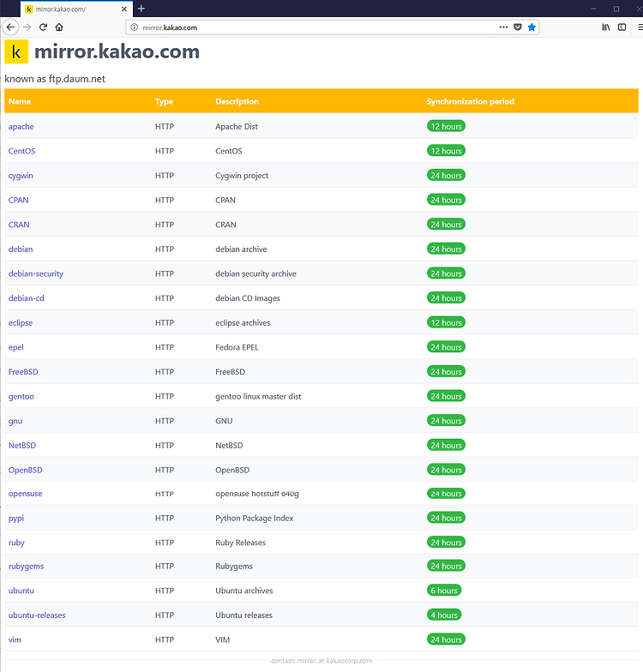
Task: Go back with the browser back arrow
Action: point(10,27)
